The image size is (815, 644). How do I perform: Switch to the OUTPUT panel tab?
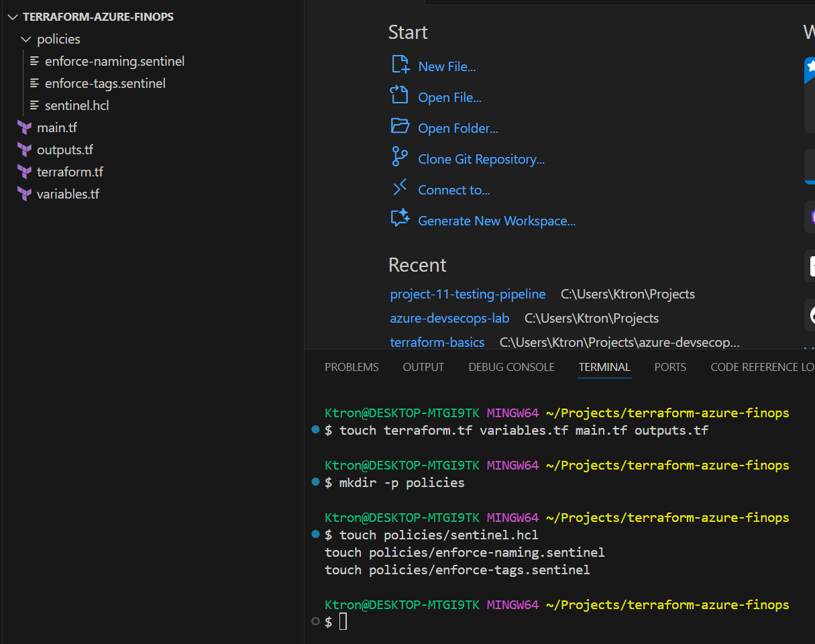[x=423, y=367]
